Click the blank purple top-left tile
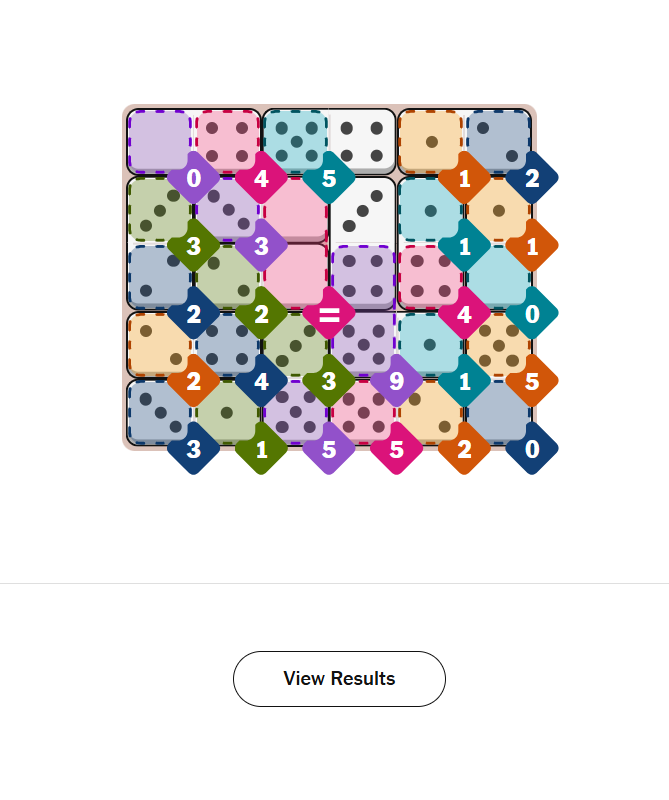This screenshot has width=669, height=800. point(157,139)
